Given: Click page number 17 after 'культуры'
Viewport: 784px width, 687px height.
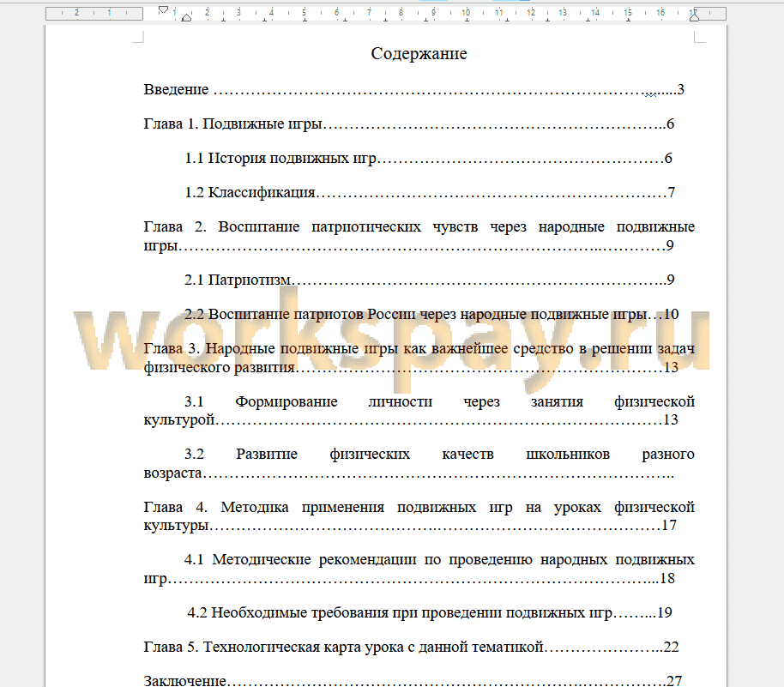Looking at the screenshot, I should [x=670, y=526].
